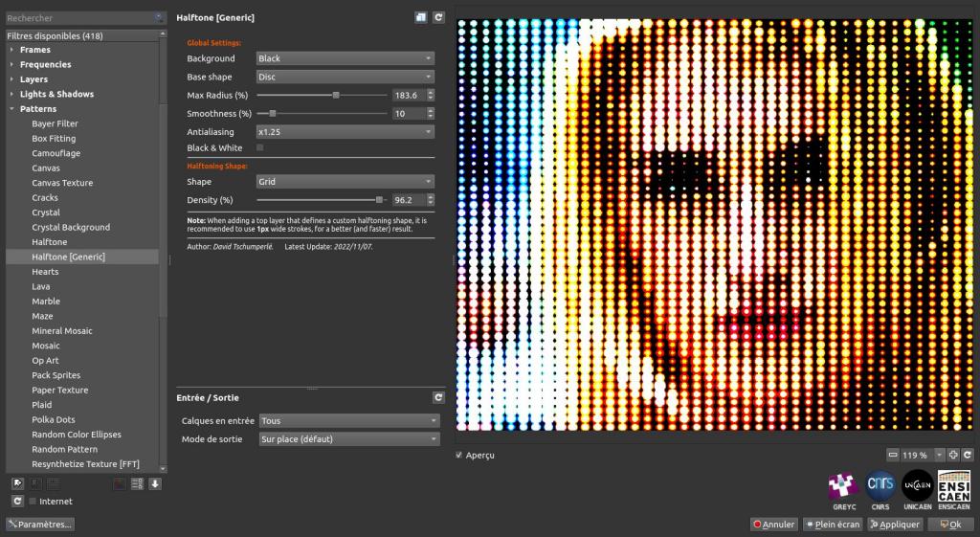
Task: Select the Cracks filter
Action: coord(45,197)
